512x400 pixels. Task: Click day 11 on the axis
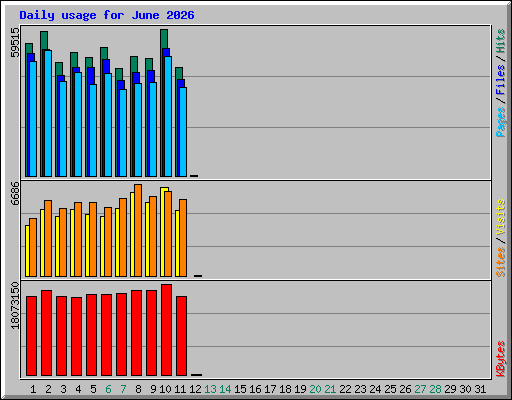click(180, 389)
